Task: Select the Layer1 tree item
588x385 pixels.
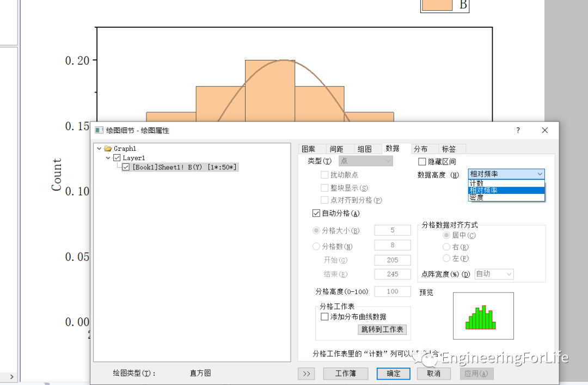Action: coord(133,158)
